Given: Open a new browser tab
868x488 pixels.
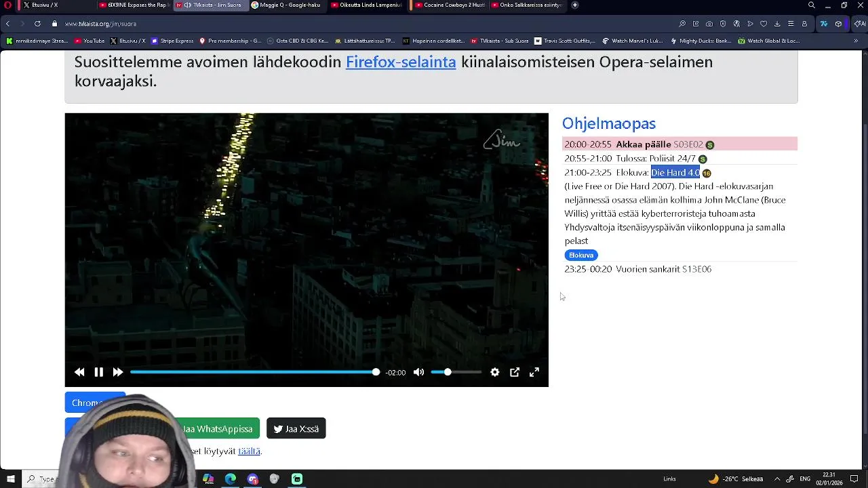Looking at the screenshot, I should point(575,5).
